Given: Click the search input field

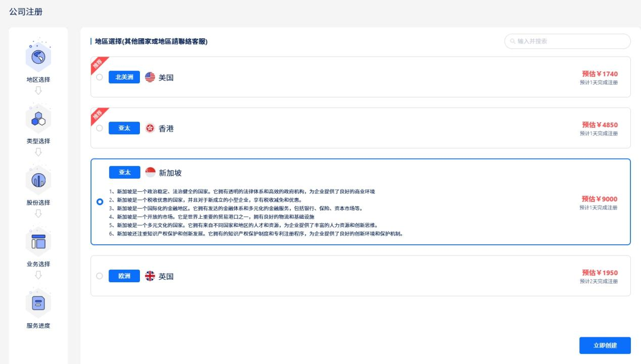Looking at the screenshot, I should [x=566, y=42].
